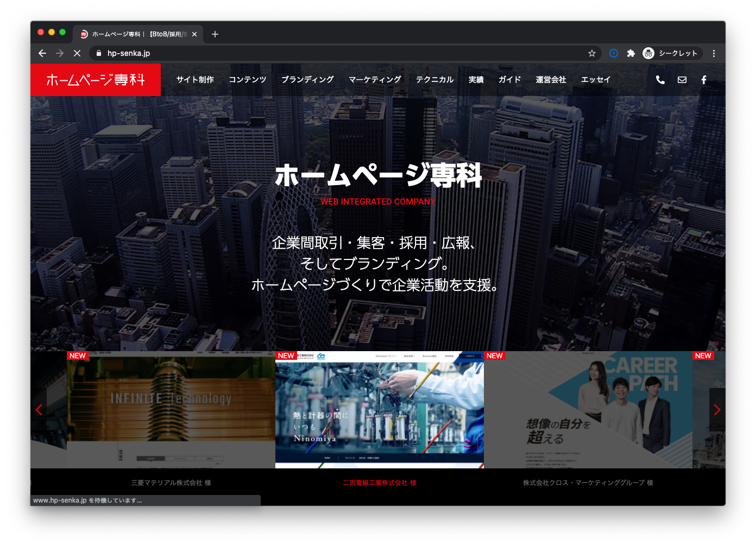The image size is (756, 546).
Task: Open Chrome extensions puzzle icon
Action: click(x=631, y=53)
